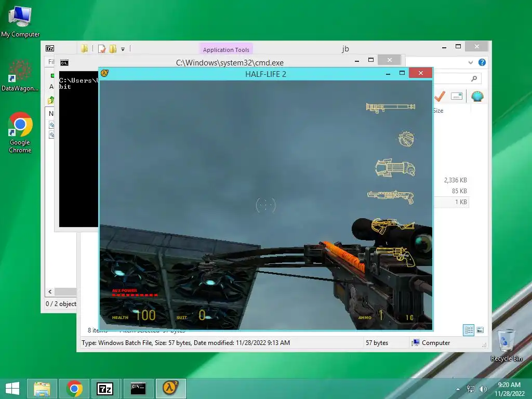The height and width of the screenshot is (399, 532).
Task: Open Explorer help with the question mark icon
Action: point(482,62)
